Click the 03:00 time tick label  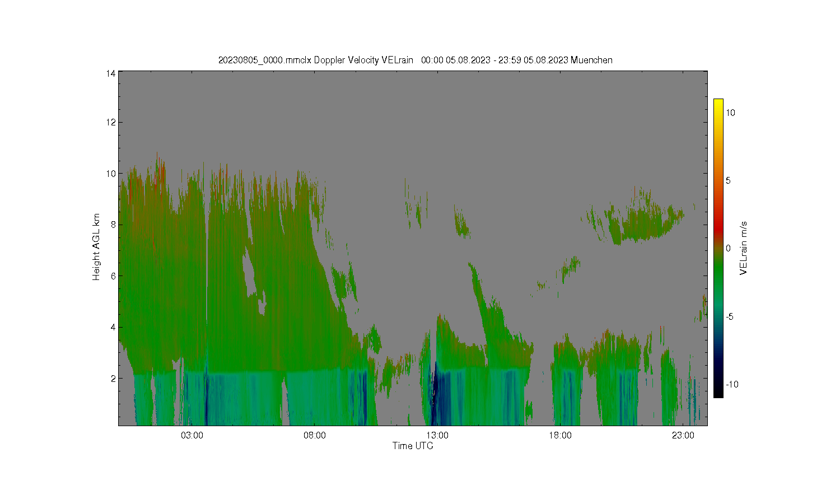[x=192, y=436]
